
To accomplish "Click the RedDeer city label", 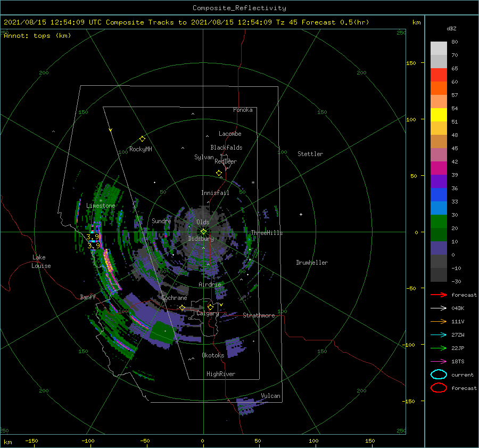I will click(x=226, y=161).
